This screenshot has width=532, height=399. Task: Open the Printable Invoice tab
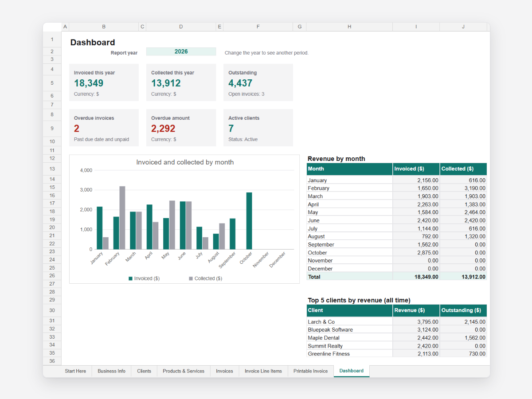pos(310,371)
